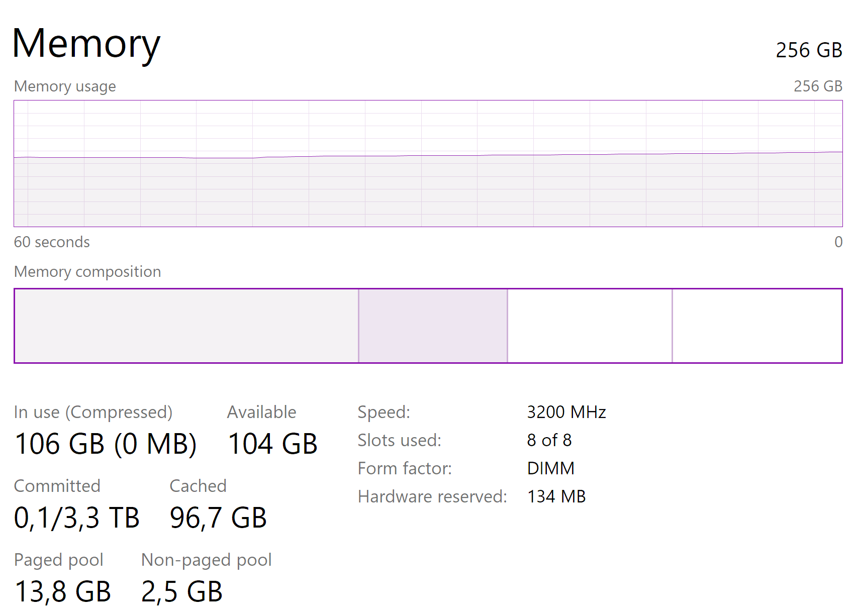Click the In use segment of Memory composition
Screen dimensions: 855x616
pyautogui.click(x=186, y=326)
